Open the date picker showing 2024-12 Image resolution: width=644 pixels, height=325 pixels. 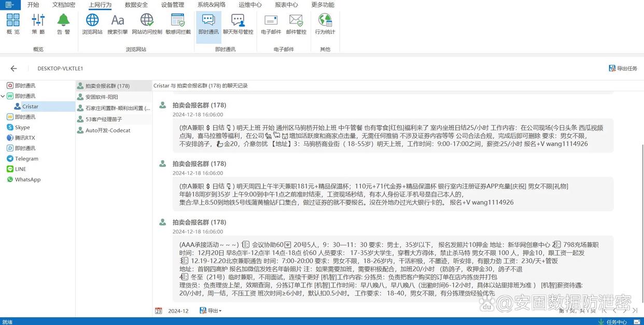(x=159, y=310)
